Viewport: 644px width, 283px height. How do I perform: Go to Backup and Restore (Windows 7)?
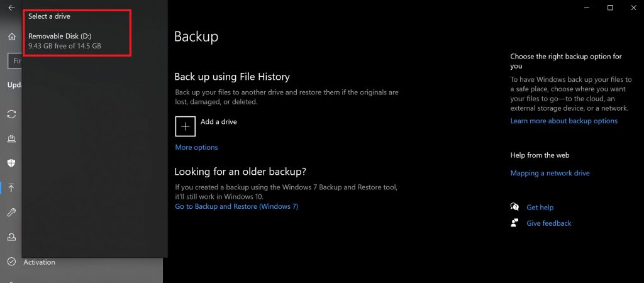[x=236, y=206]
